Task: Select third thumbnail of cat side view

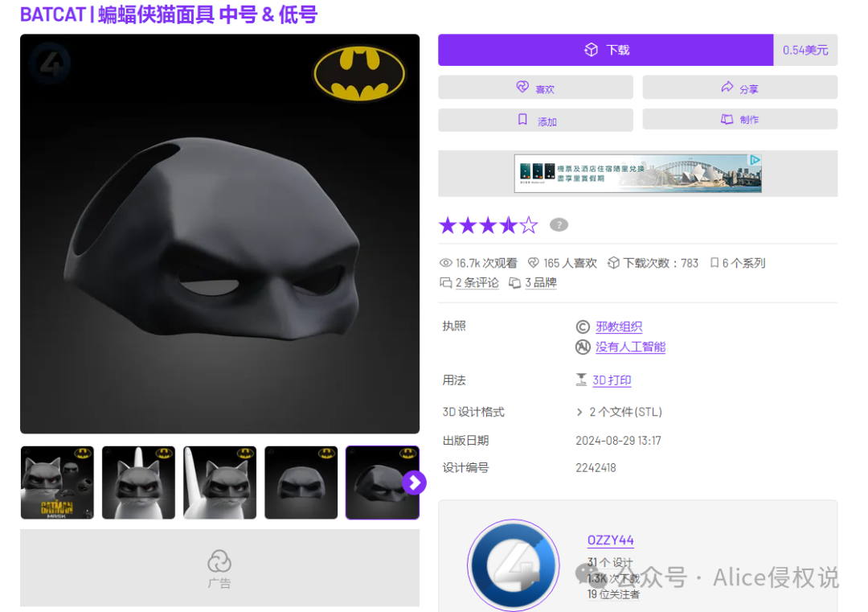Action: tap(219, 483)
